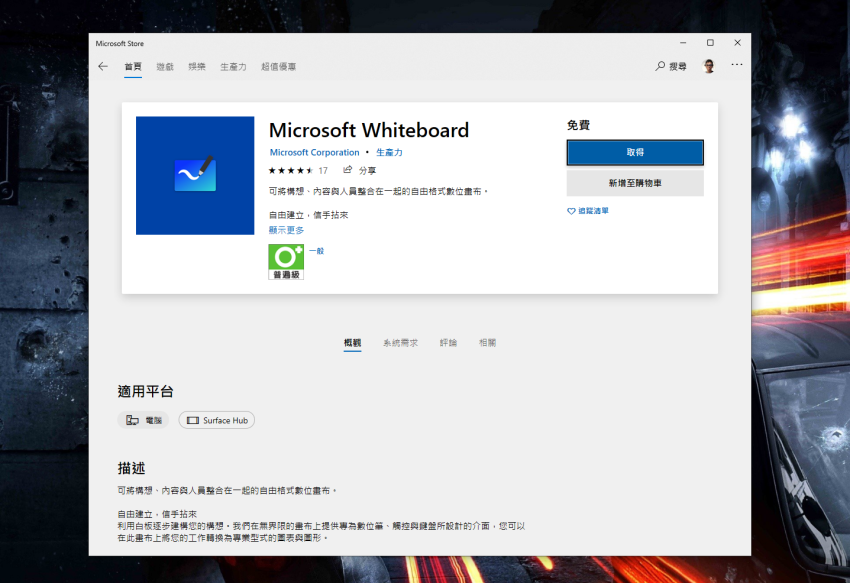Screen dimensions: 850x583
Task: Open the user account avatar
Action: pos(709,66)
